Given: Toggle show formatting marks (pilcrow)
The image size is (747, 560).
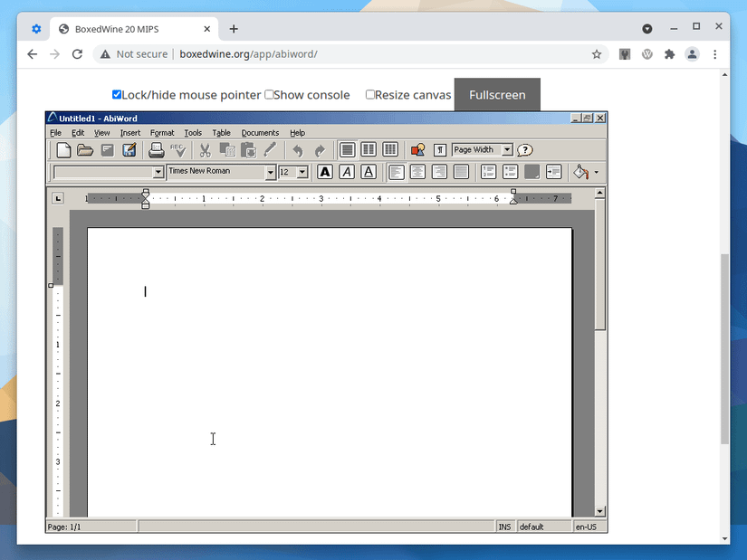Looking at the screenshot, I should (440, 150).
